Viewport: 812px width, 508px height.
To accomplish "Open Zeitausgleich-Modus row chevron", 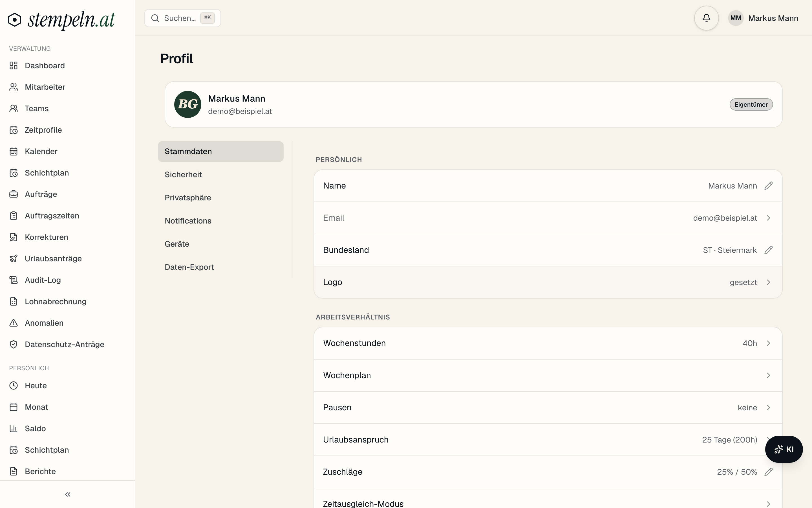I will coord(768,504).
